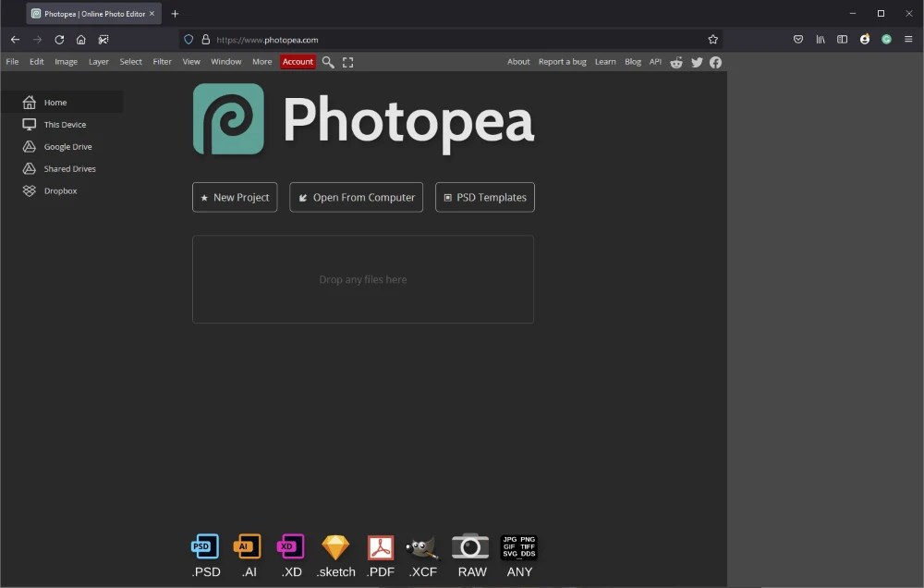Select the Photopea Online Photo Editor tab

click(x=93, y=14)
